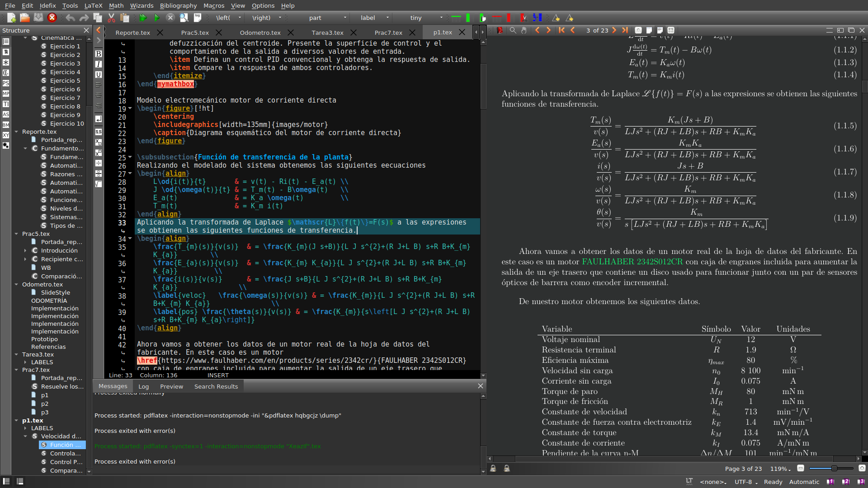Click the Cut scissors icon
868x488 pixels.
111,18
